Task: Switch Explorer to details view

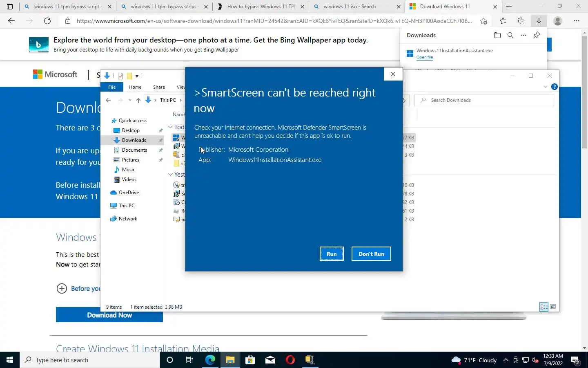Action: click(x=544, y=307)
